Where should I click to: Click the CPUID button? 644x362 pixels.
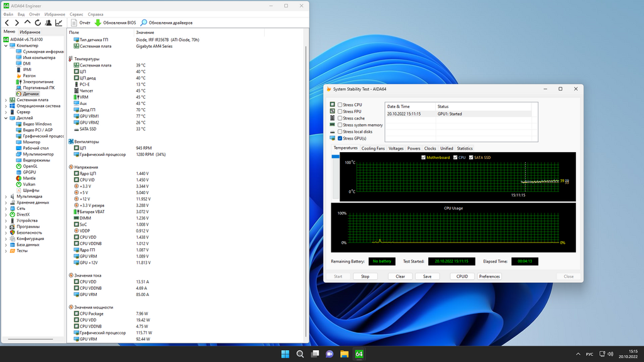pyautogui.click(x=462, y=277)
